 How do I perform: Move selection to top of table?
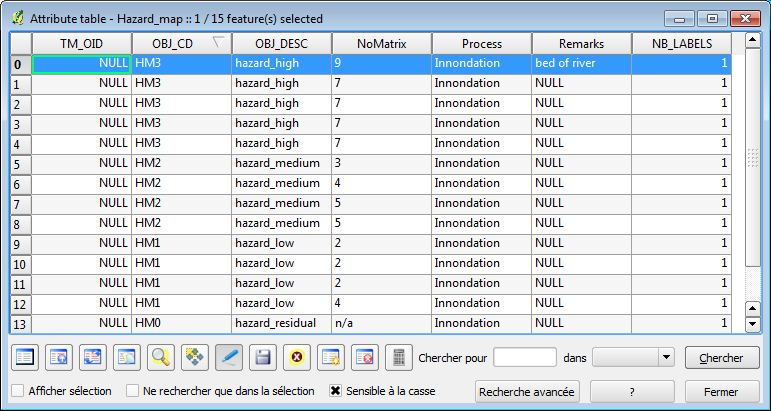coord(59,358)
